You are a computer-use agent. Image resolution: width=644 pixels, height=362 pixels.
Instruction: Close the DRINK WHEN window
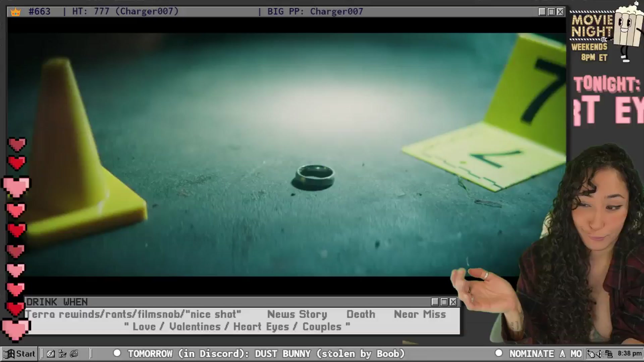(x=453, y=302)
